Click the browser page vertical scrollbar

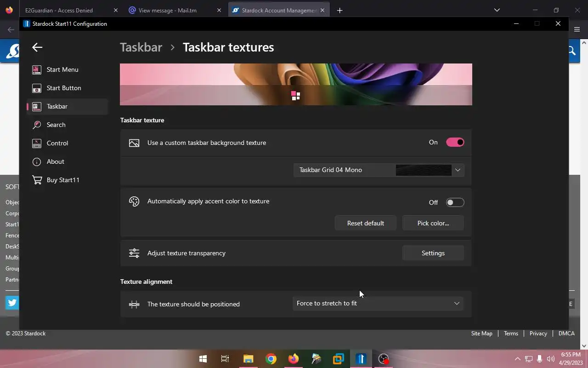click(584, 193)
